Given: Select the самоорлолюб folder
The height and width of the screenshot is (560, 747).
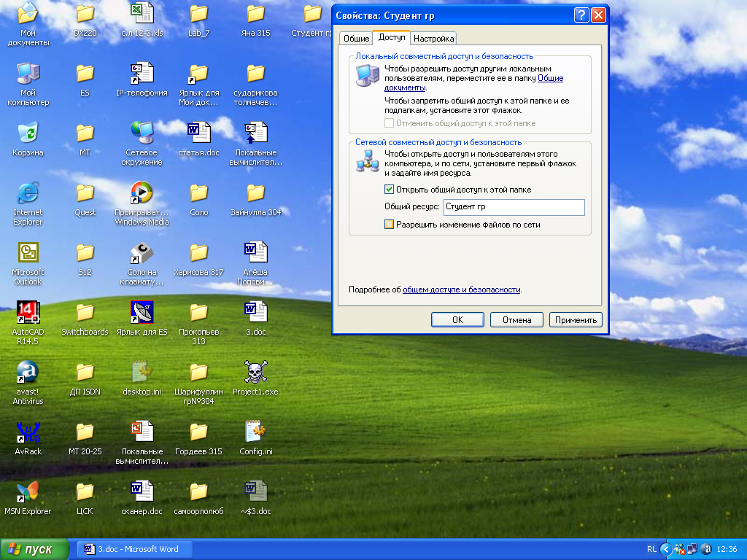Looking at the screenshot, I should pyautogui.click(x=198, y=491).
